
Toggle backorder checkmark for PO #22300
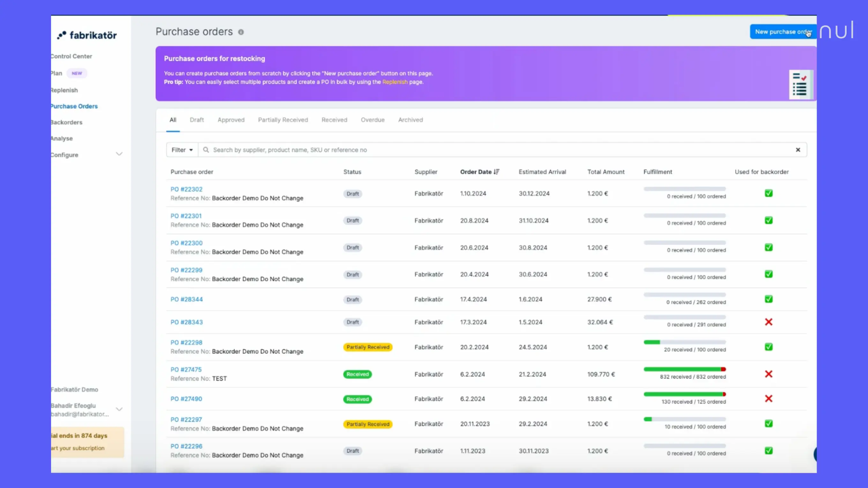point(769,247)
